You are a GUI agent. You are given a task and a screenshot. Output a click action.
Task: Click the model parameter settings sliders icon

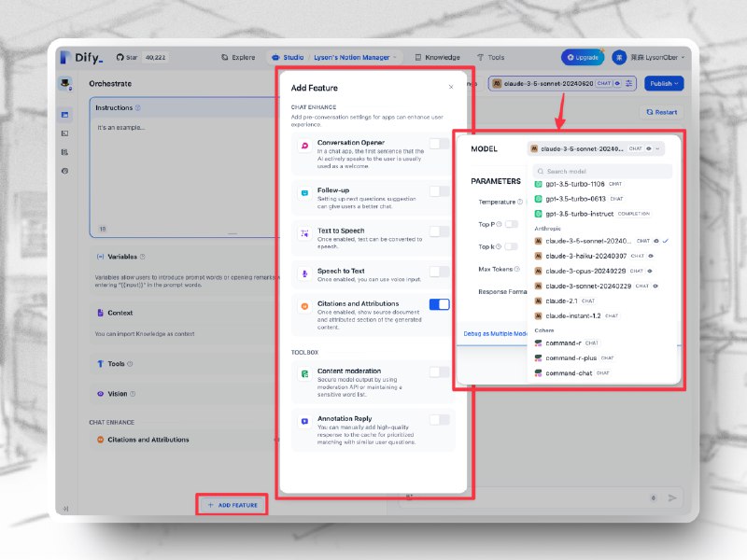628,83
